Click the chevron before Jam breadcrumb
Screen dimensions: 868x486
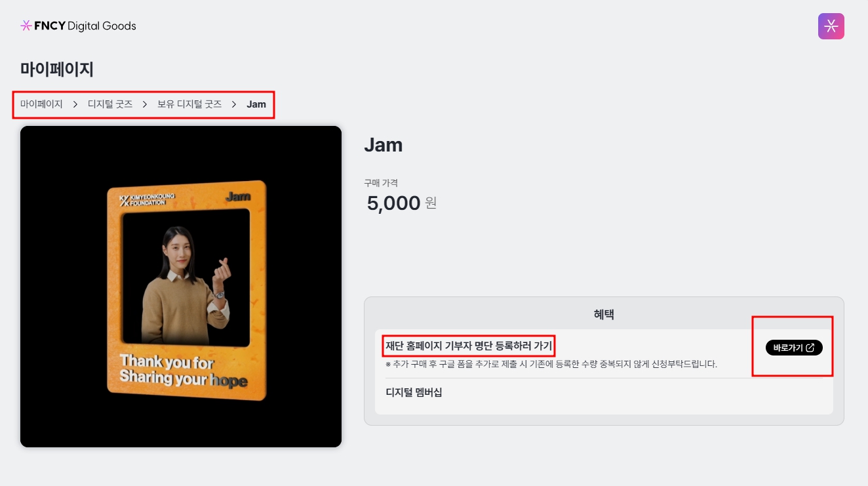pos(234,104)
